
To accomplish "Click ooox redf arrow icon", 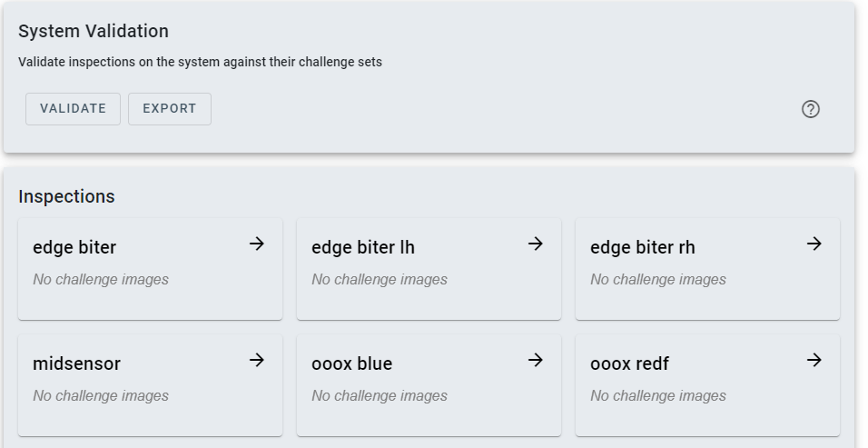I will click(x=814, y=360).
